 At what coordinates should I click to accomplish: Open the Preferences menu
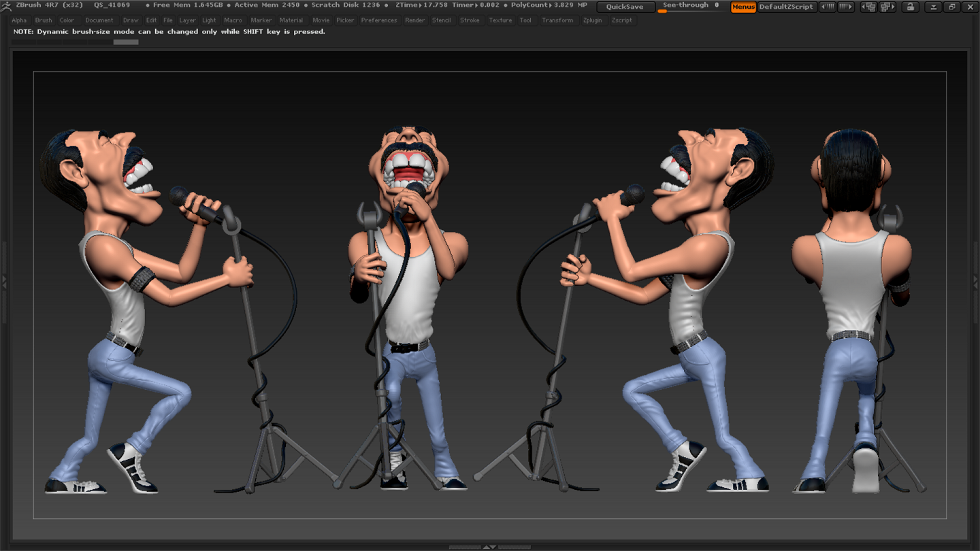pyautogui.click(x=378, y=20)
